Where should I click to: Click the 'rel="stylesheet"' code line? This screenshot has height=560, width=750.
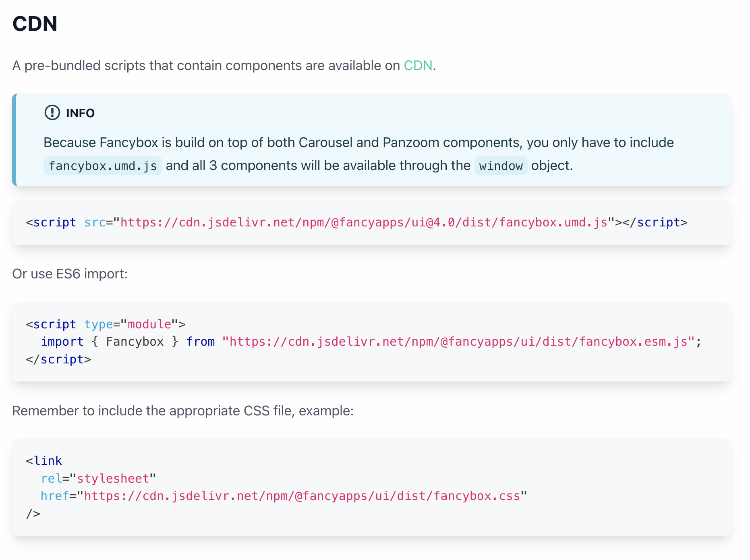point(98,479)
